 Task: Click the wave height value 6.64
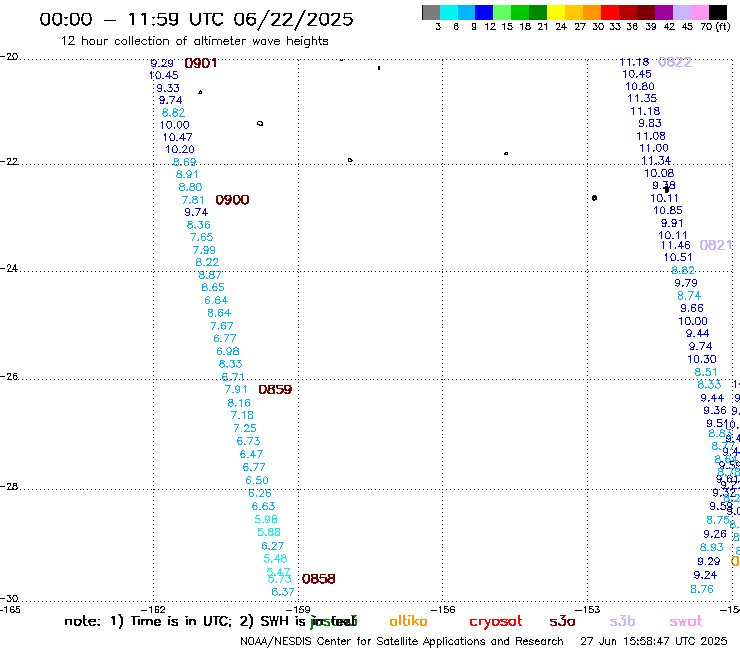pos(216,301)
